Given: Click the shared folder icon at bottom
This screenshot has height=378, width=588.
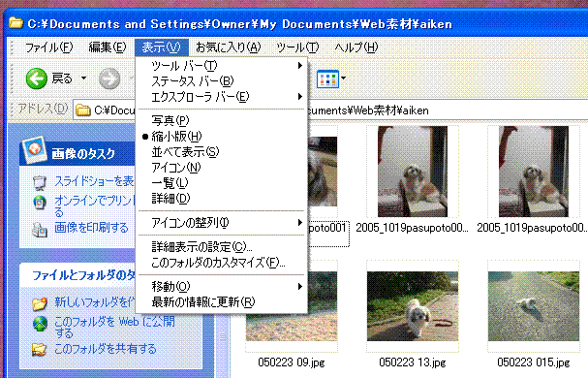Looking at the screenshot, I should 40,350.
